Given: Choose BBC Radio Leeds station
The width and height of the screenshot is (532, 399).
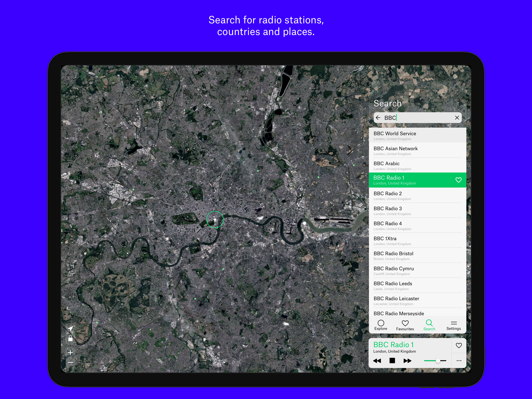Looking at the screenshot, I should [417, 285].
